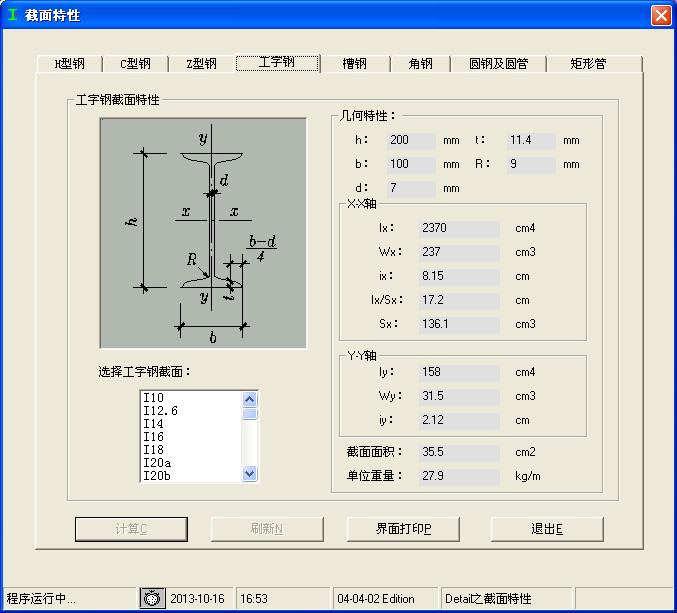
Task: Select I18 from the list
Action: click(191, 449)
